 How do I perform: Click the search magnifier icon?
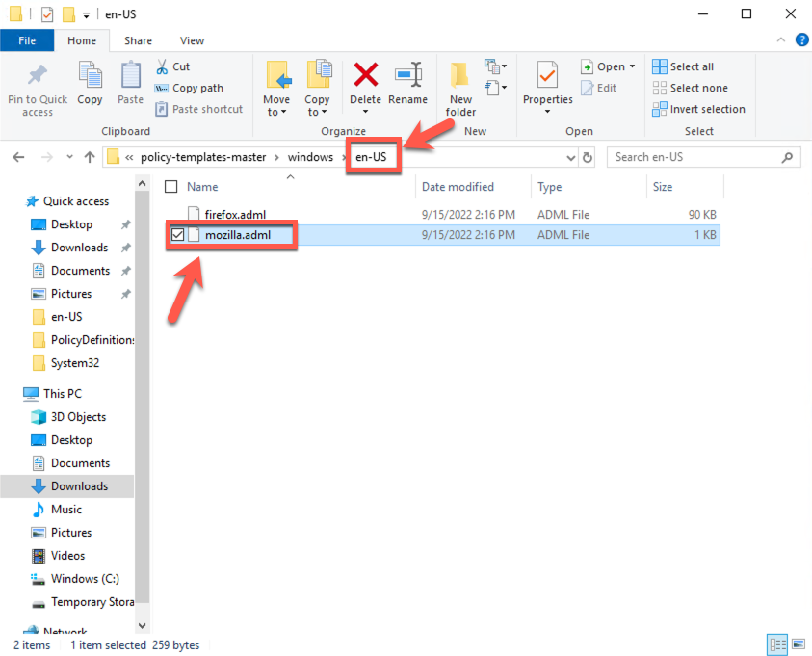pyautogui.click(x=787, y=157)
